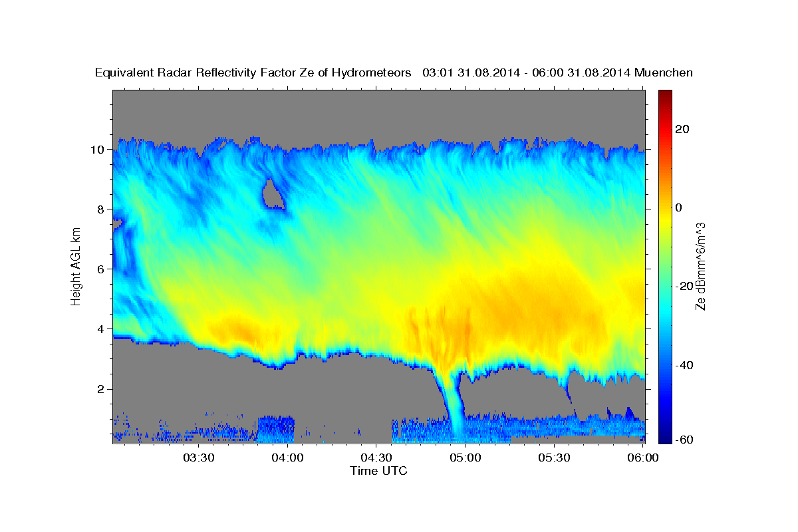Click the colorbar value -40
The height and width of the screenshot is (532, 798).
point(684,365)
